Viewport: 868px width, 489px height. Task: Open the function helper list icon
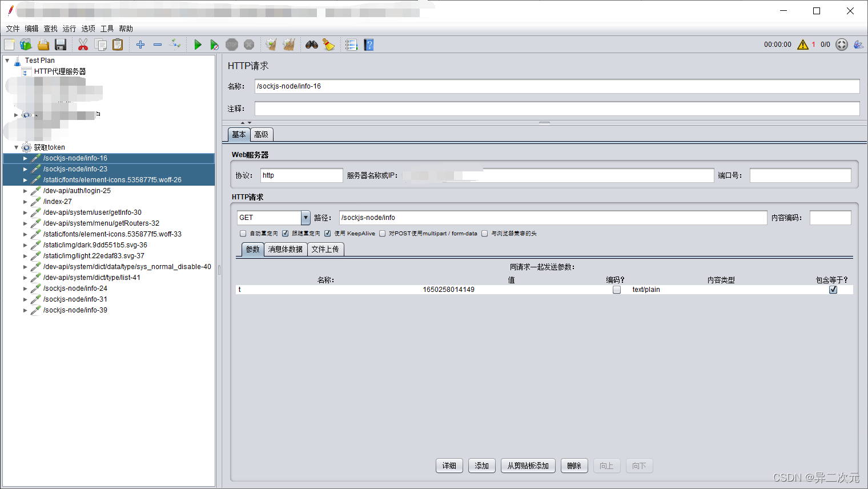pos(351,45)
